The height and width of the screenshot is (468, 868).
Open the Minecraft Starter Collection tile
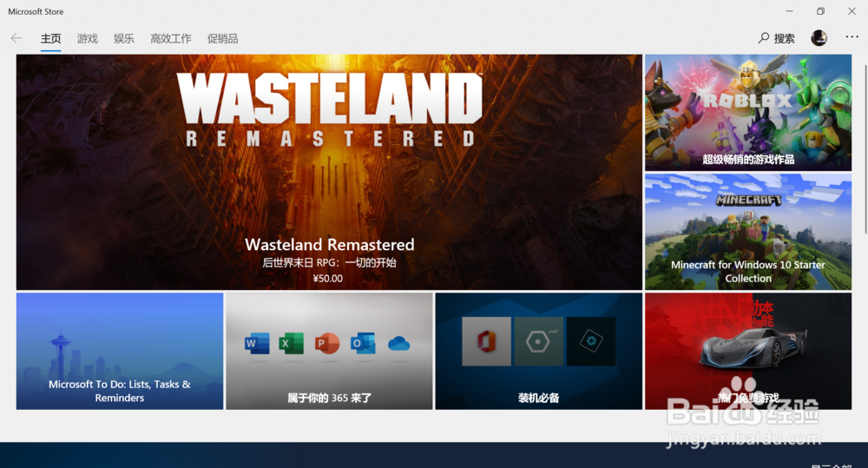pyautogui.click(x=748, y=232)
